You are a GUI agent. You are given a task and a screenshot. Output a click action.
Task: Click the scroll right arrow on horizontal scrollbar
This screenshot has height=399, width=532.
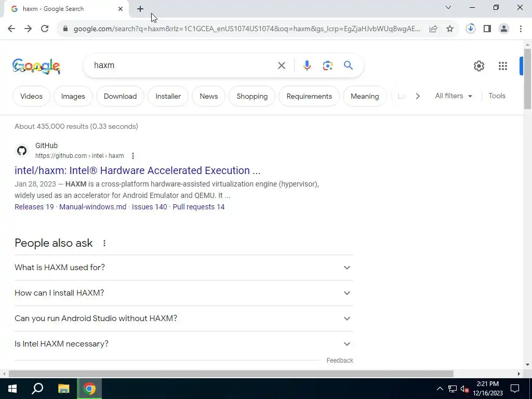click(518, 374)
